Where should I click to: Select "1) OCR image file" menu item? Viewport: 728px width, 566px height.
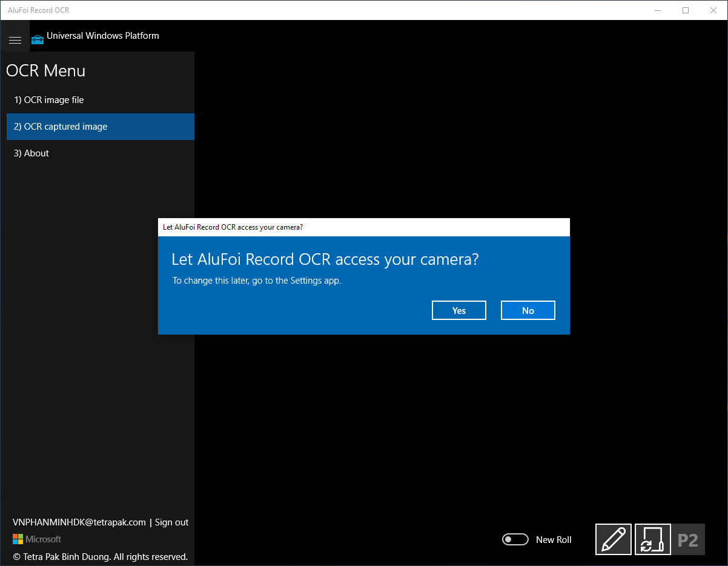(x=101, y=100)
